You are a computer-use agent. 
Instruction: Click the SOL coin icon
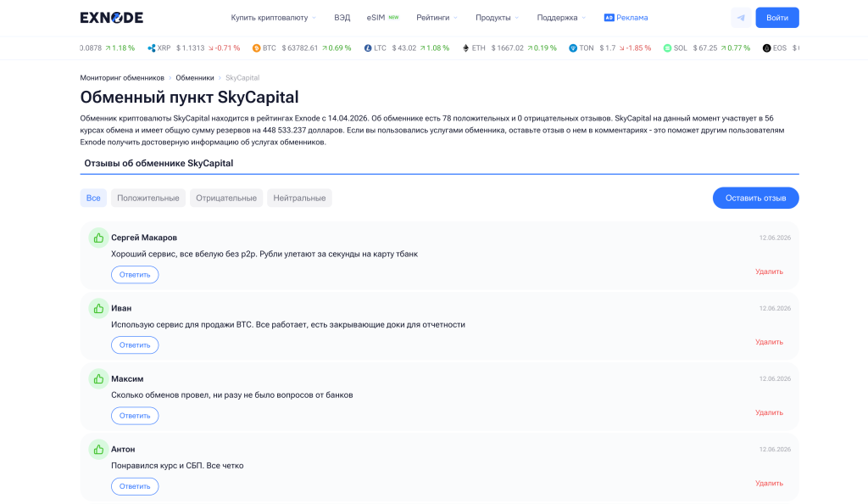668,48
